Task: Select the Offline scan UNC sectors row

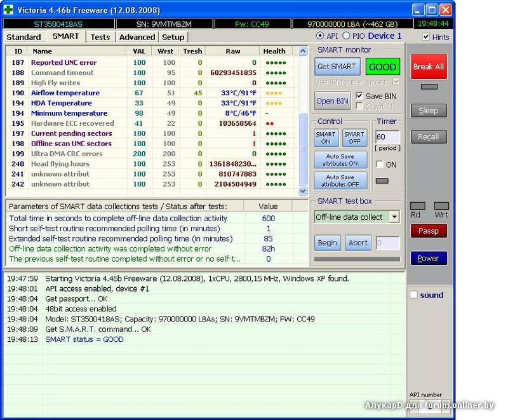Action: pos(152,144)
